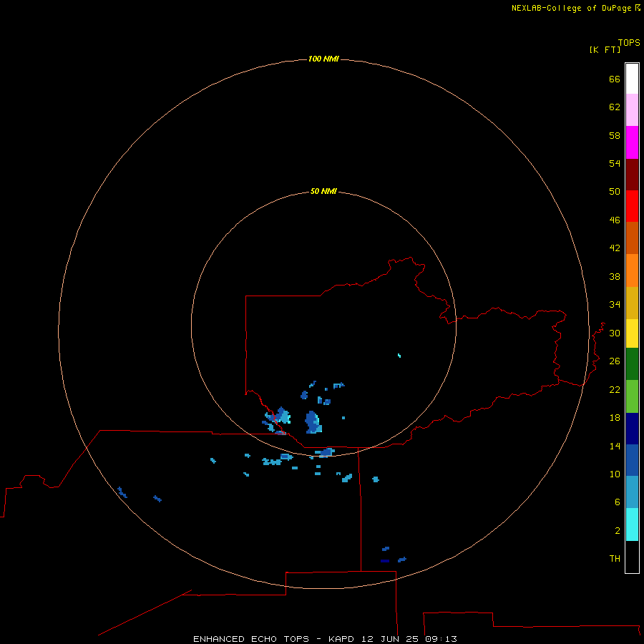Click the gold 38 kft legend swatch
Screen dimensions: 644x644
tap(632, 303)
